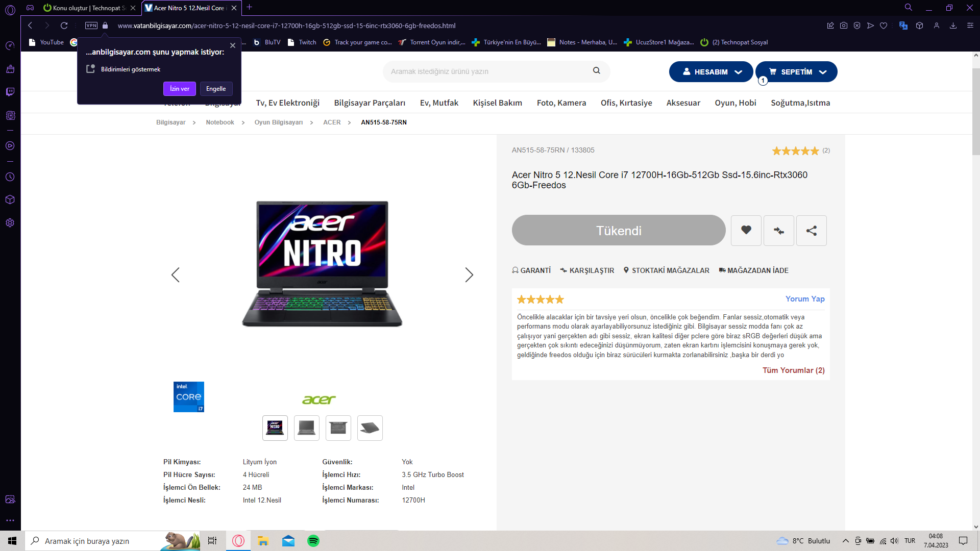Open Twitch in Opera sidebar
The height and width of the screenshot is (551, 980).
click(10, 92)
